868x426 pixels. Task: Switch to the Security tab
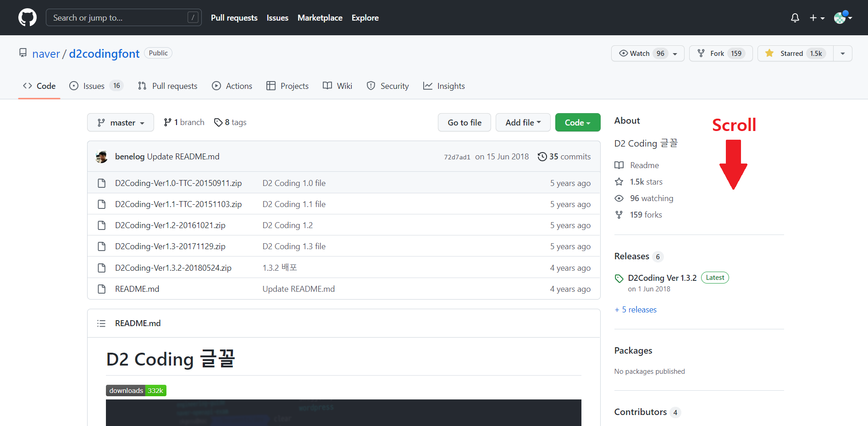pos(388,86)
